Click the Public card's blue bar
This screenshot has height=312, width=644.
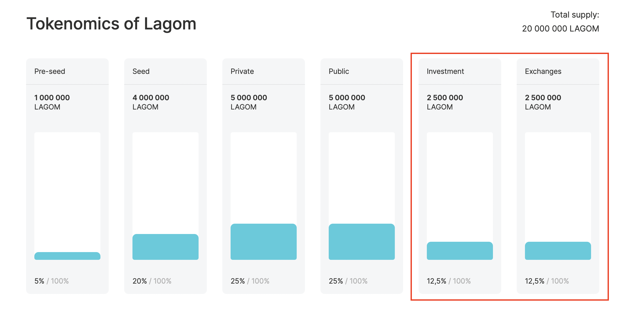coord(362,242)
